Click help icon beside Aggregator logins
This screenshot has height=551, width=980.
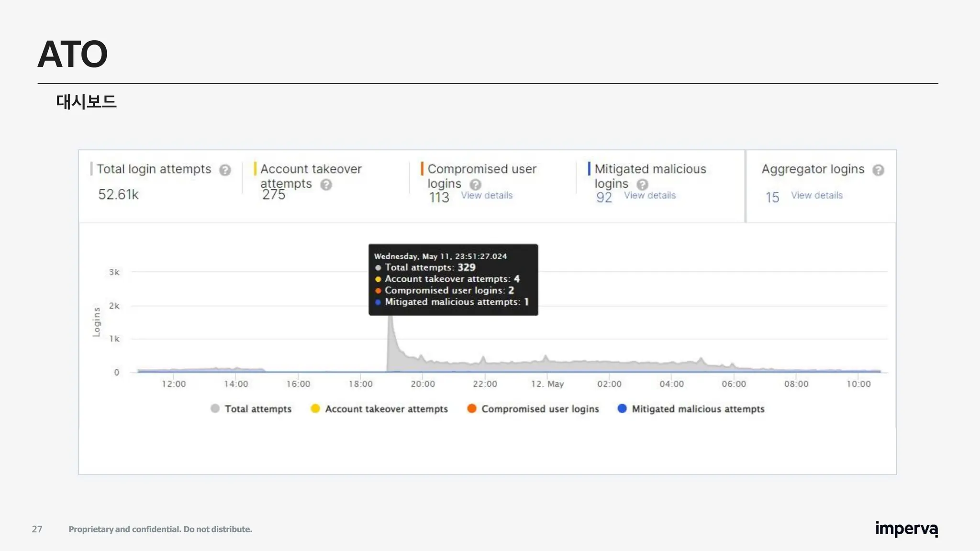pos(878,170)
